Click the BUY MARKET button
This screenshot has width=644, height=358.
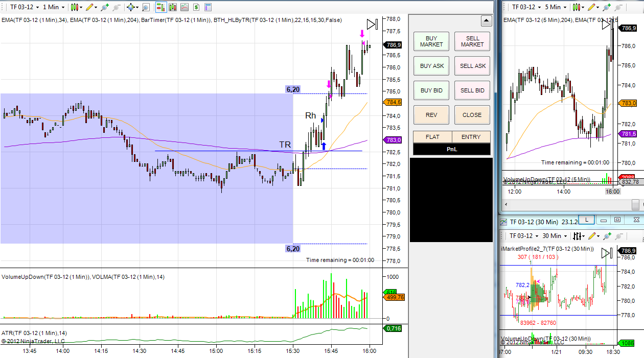tap(431, 41)
